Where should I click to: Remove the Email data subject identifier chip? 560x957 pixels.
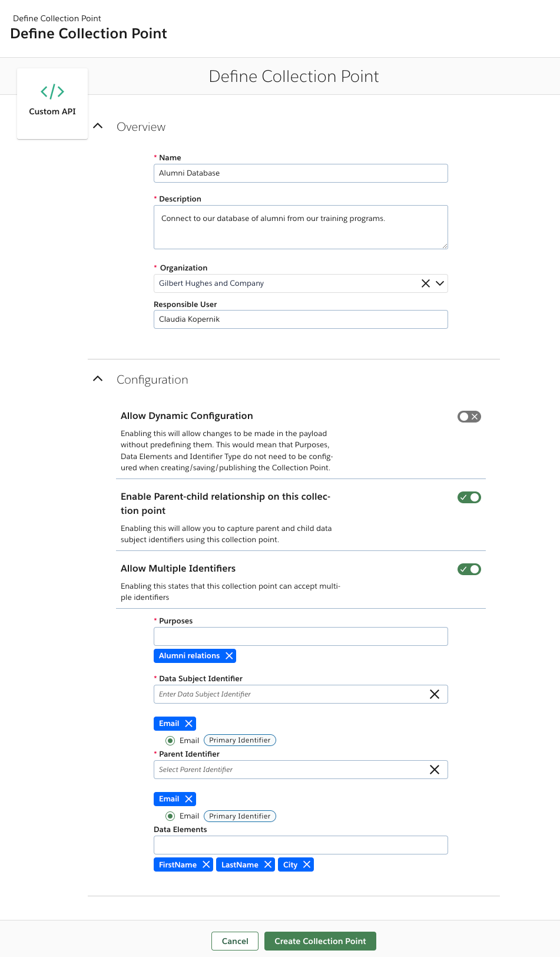pyautogui.click(x=190, y=723)
